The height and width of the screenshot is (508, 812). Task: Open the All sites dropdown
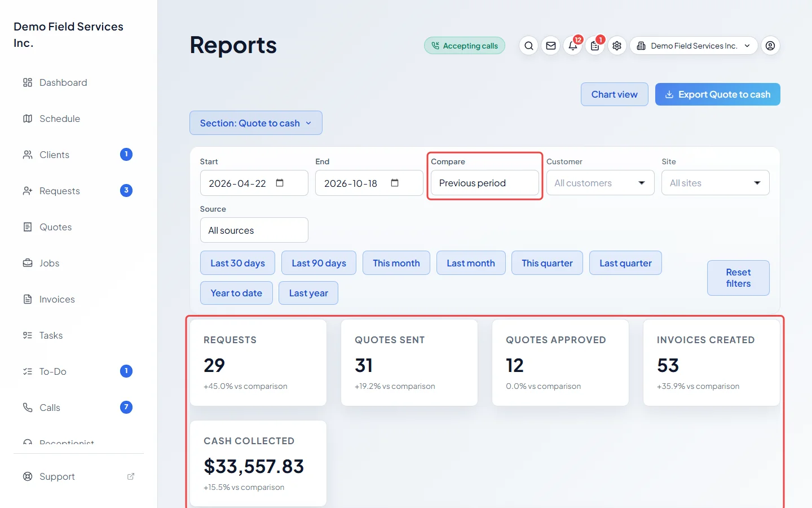[715, 183]
